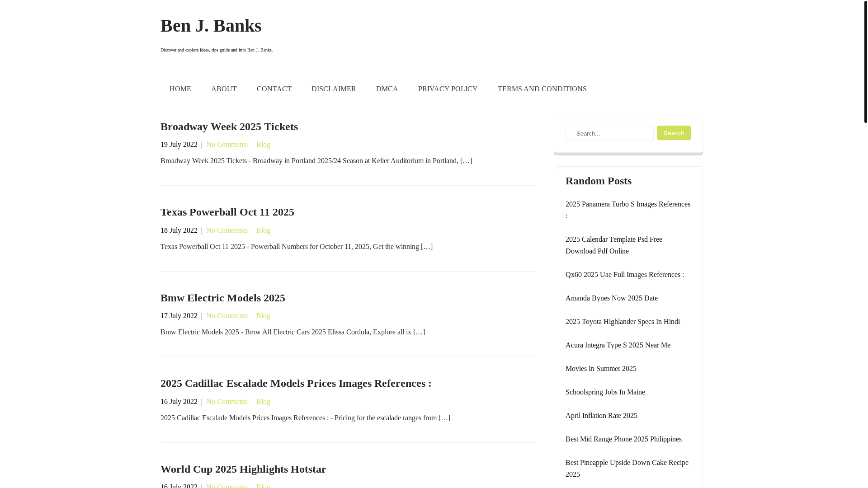Click No Comments under Bmw Electric post

(x=227, y=316)
